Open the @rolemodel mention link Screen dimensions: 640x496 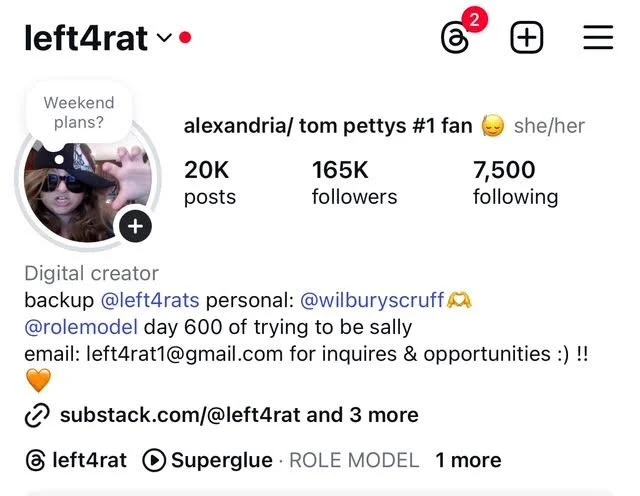[x=81, y=327]
